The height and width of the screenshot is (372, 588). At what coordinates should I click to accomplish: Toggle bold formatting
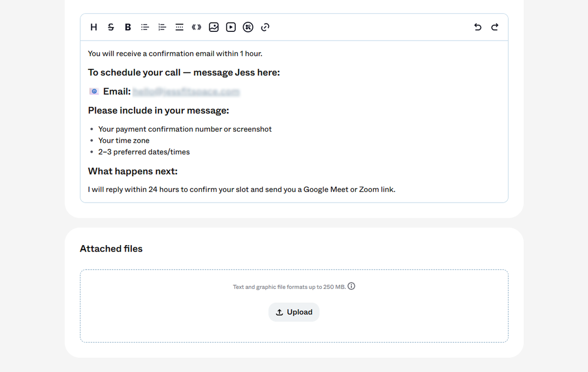[128, 27]
